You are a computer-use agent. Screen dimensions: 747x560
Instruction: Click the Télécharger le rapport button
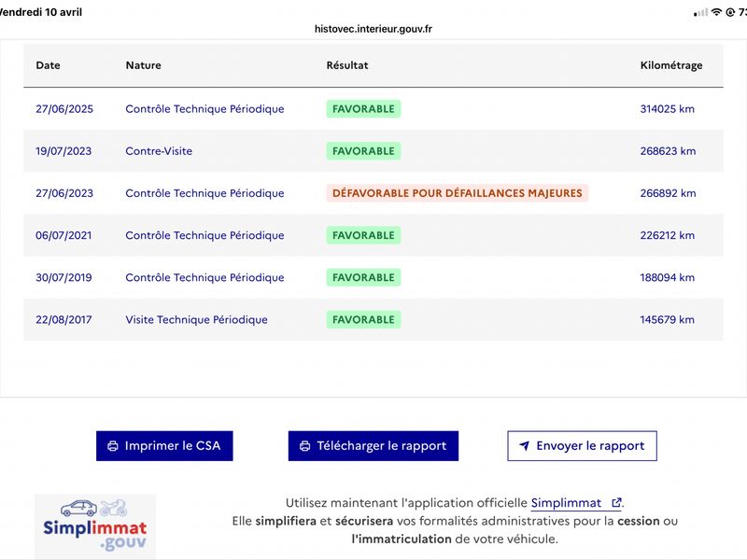373,446
